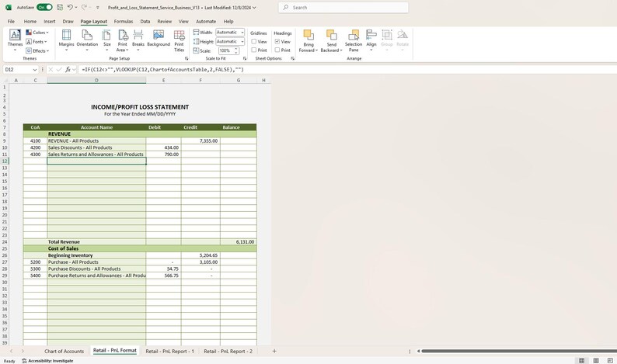Select CoA cell 5200

[36, 262]
